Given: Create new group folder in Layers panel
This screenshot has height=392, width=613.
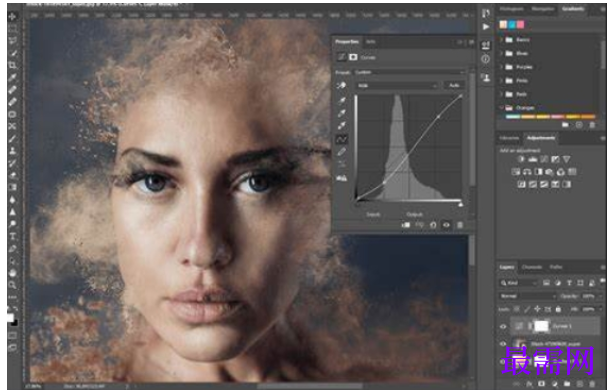Looking at the screenshot, I should pyautogui.click(x=567, y=384).
